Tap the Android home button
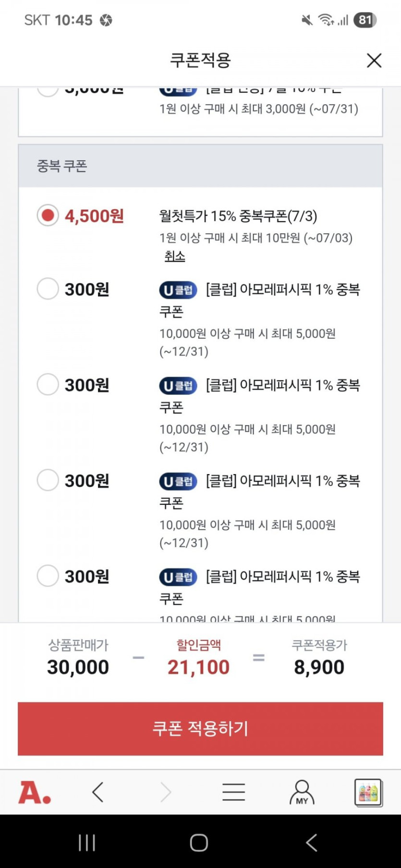 pos(199,843)
